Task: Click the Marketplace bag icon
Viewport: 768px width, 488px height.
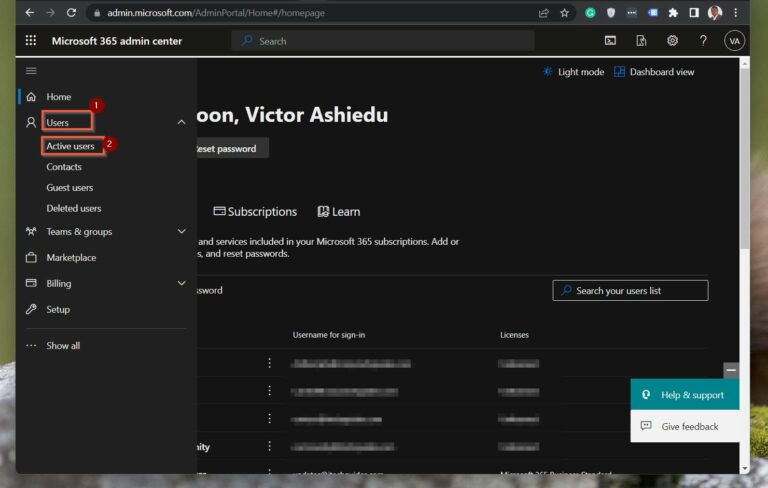Action: point(31,257)
